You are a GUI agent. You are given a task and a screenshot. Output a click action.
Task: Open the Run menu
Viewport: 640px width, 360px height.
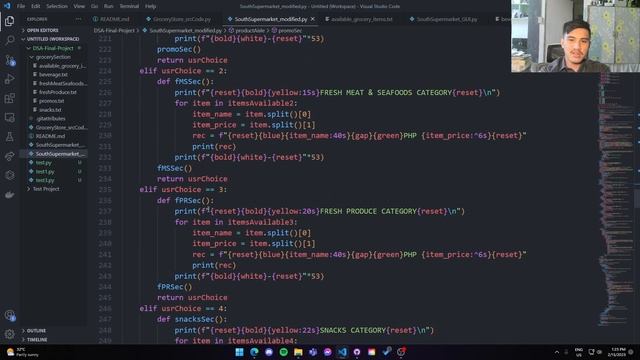108,6
